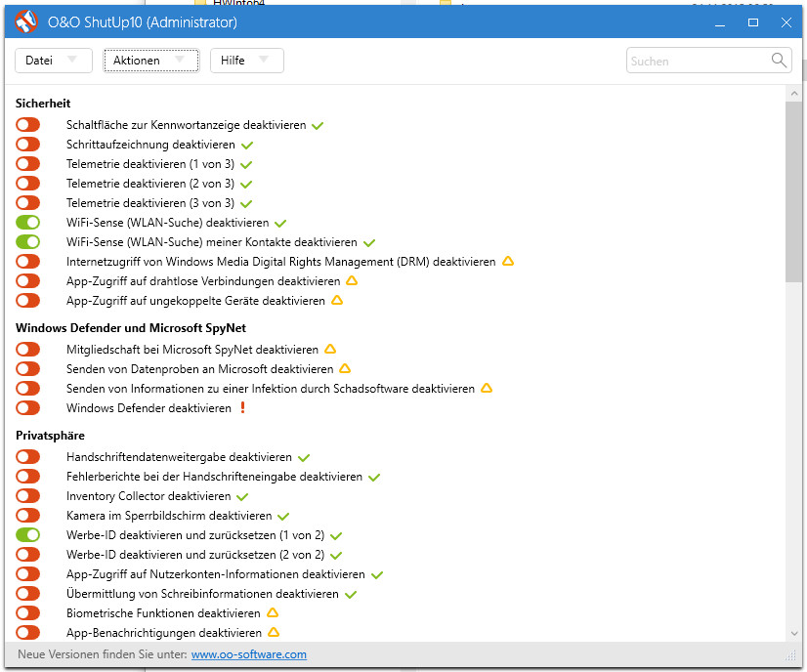807x672 pixels.
Task: Click warning triangle beside Mitgliedschaft bei Microsoft SpyNet
Action: coord(330,349)
